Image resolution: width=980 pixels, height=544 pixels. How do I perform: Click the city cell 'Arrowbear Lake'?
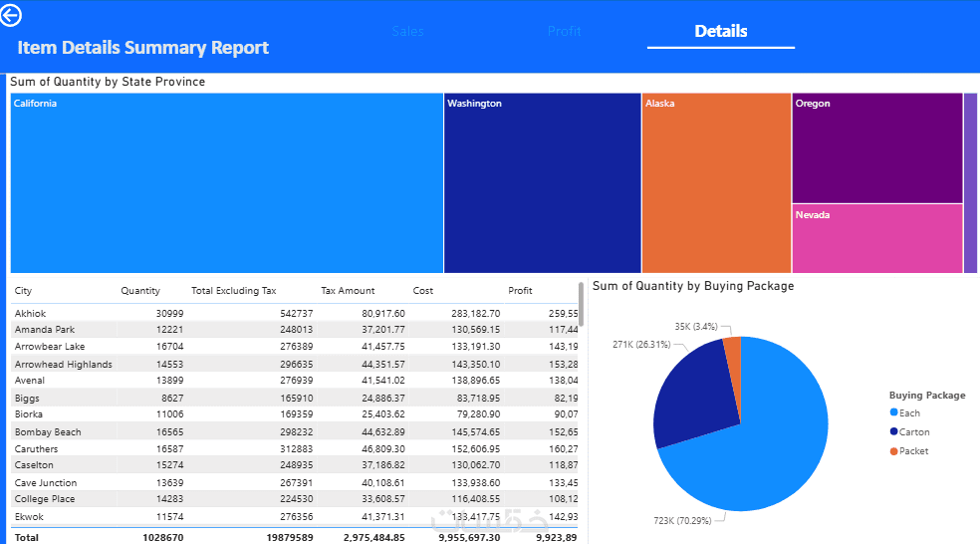50,347
